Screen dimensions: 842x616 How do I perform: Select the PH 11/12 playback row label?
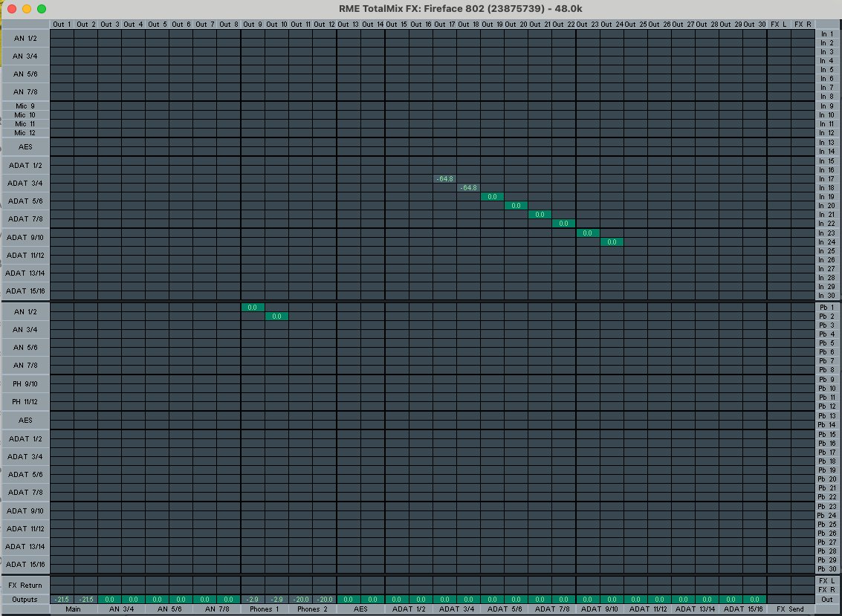coord(25,402)
